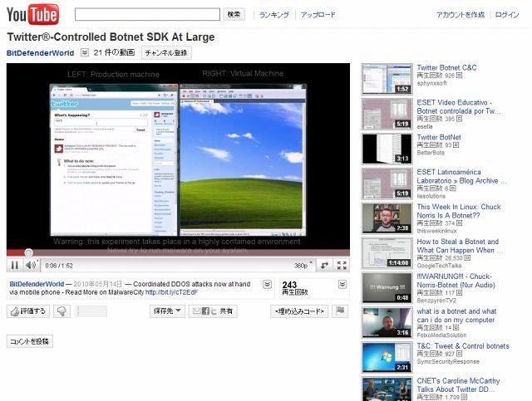Screen dimensions: 532x401
Task: Open T&C: Tweet & Control botnets thumbnail
Action: pos(387,358)
